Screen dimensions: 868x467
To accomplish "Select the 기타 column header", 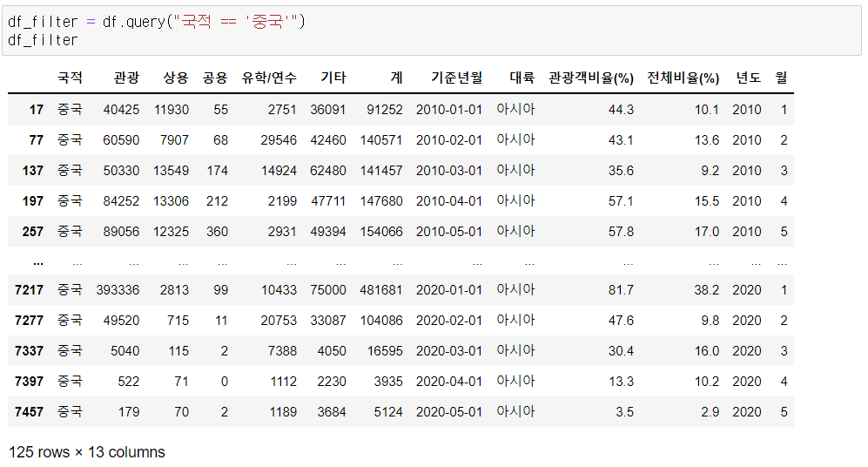I will click(333, 78).
